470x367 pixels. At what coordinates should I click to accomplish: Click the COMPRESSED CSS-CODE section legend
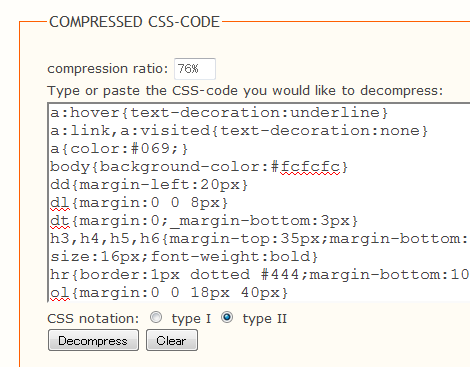(134, 22)
